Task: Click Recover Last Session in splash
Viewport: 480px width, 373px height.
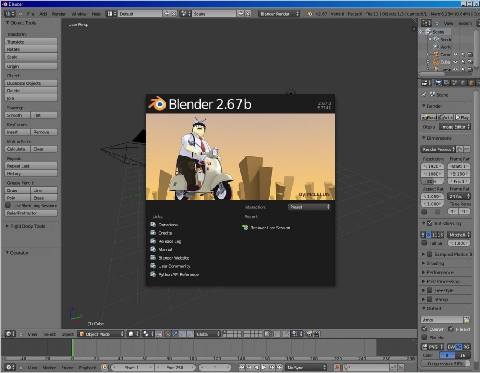Action: 266,227
